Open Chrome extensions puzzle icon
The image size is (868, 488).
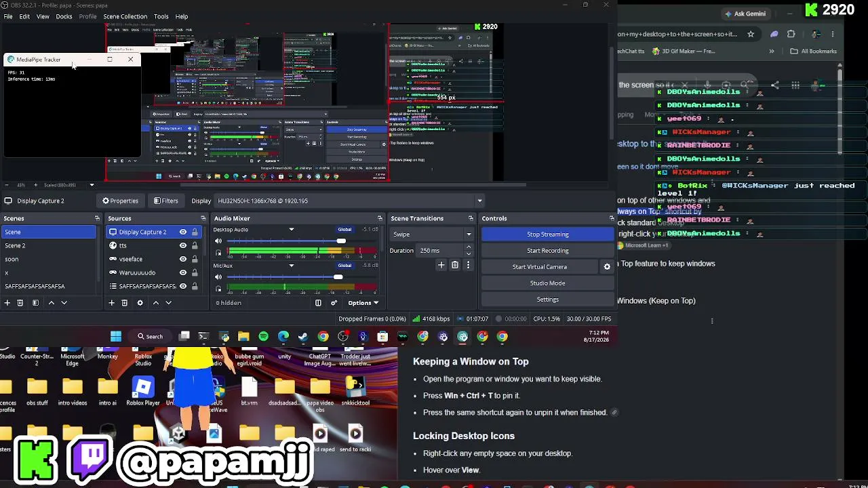point(791,34)
